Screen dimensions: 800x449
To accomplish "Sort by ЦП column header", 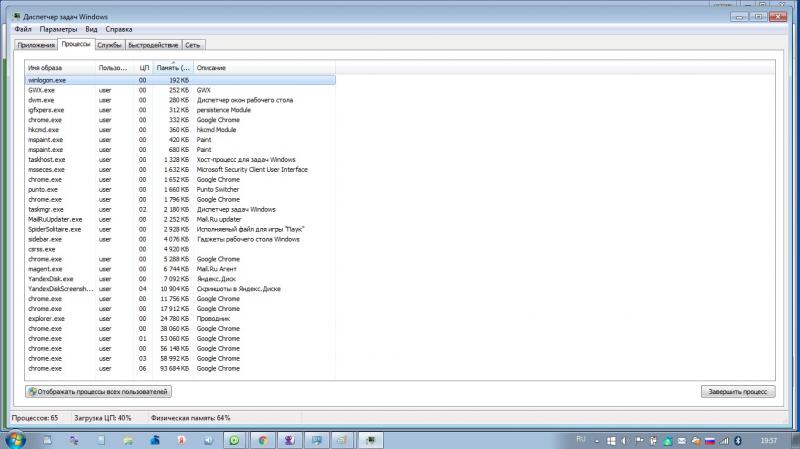I will [x=142, y=67].
